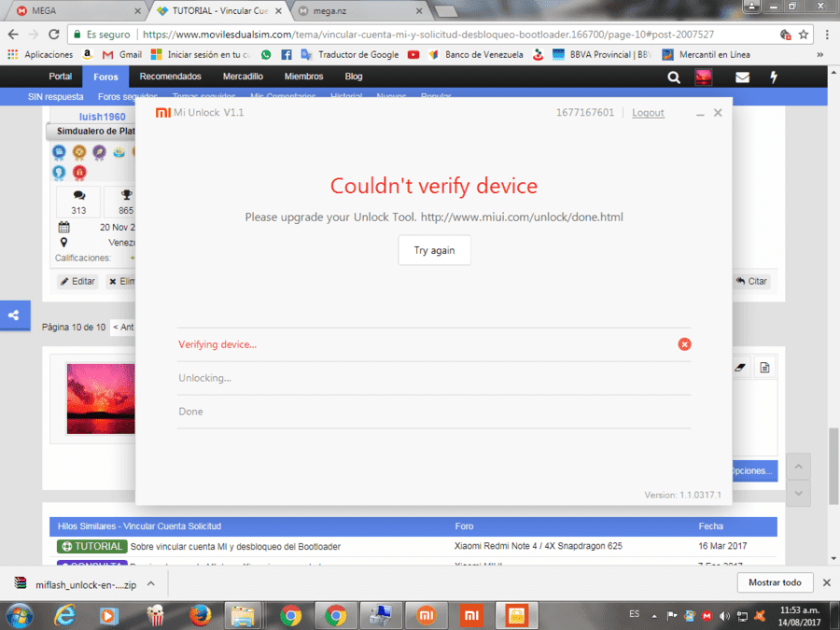Open the Traductor de Google bookmark

350,55
